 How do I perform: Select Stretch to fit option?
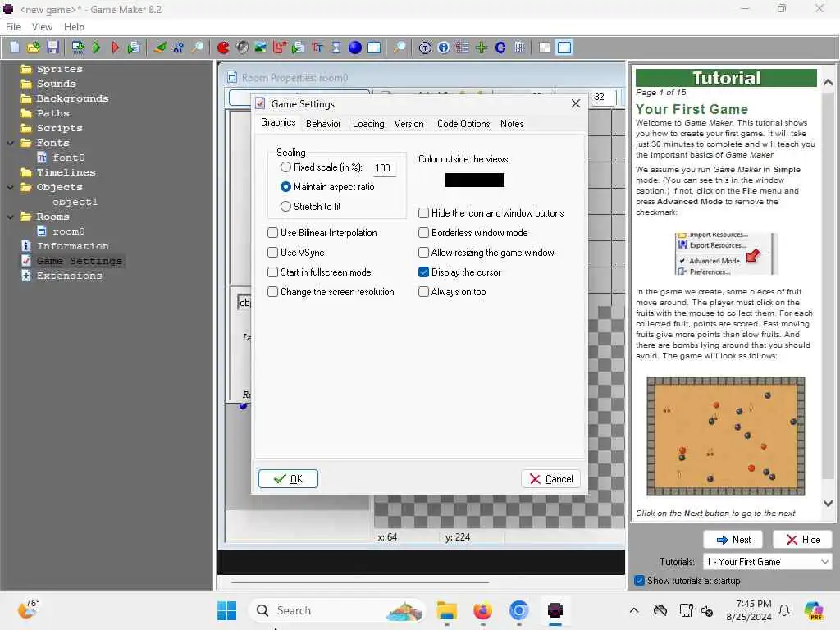[x=285, y=207]
